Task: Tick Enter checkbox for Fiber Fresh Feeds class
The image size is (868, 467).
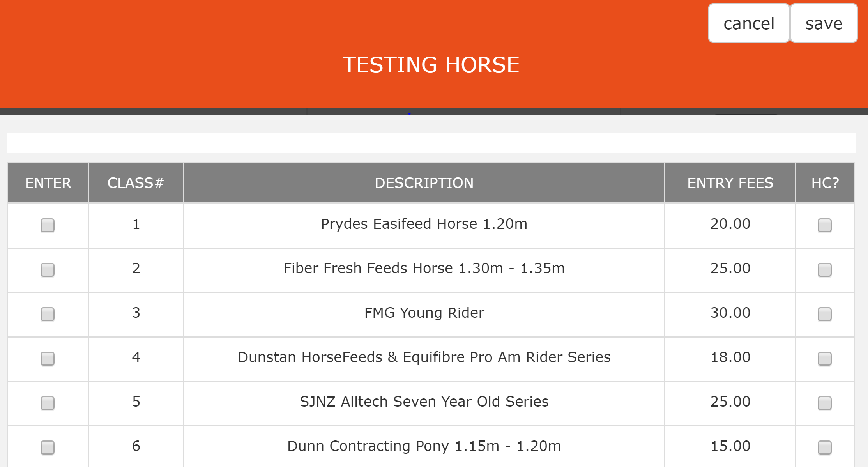Action: tap(48, 269)
